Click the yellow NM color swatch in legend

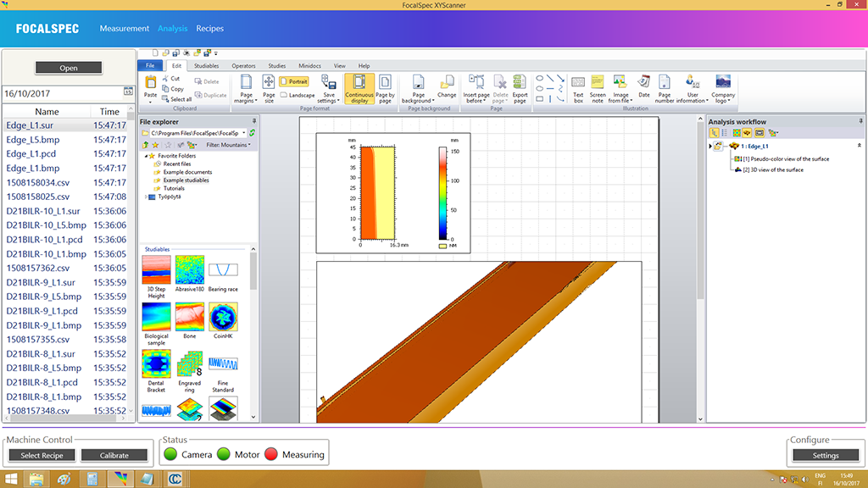442,247
